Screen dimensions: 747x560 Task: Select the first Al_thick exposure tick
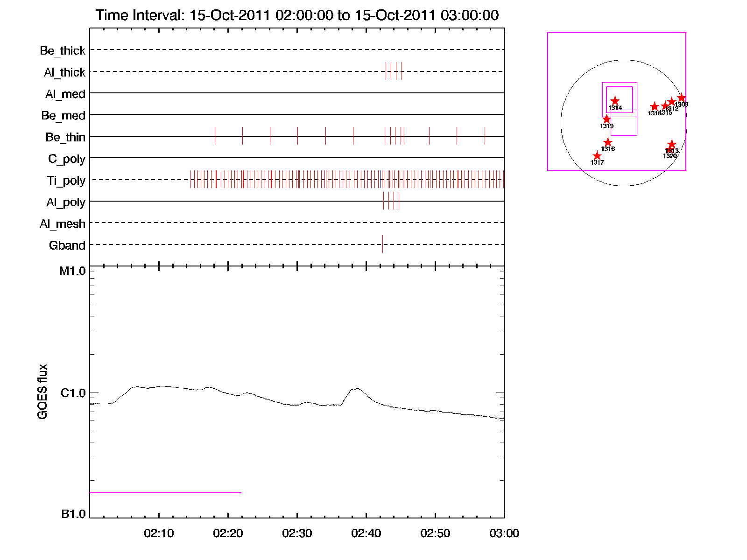(x=386, y=71)
